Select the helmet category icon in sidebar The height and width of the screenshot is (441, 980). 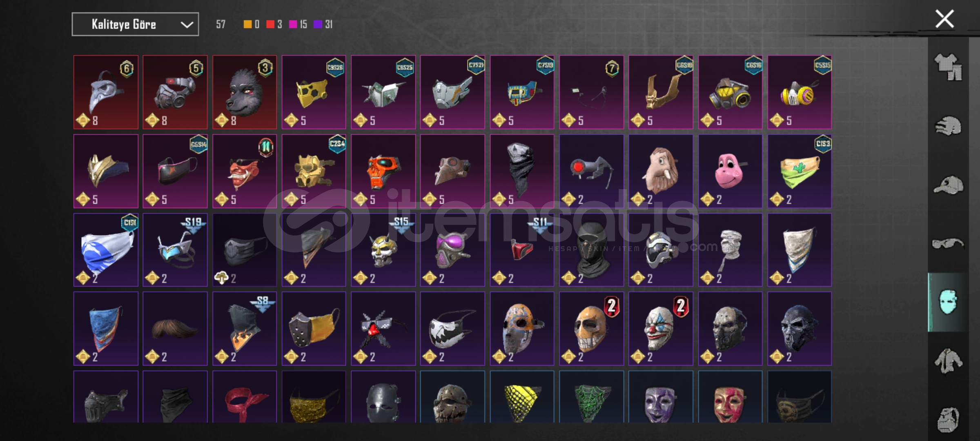(948, 126)
